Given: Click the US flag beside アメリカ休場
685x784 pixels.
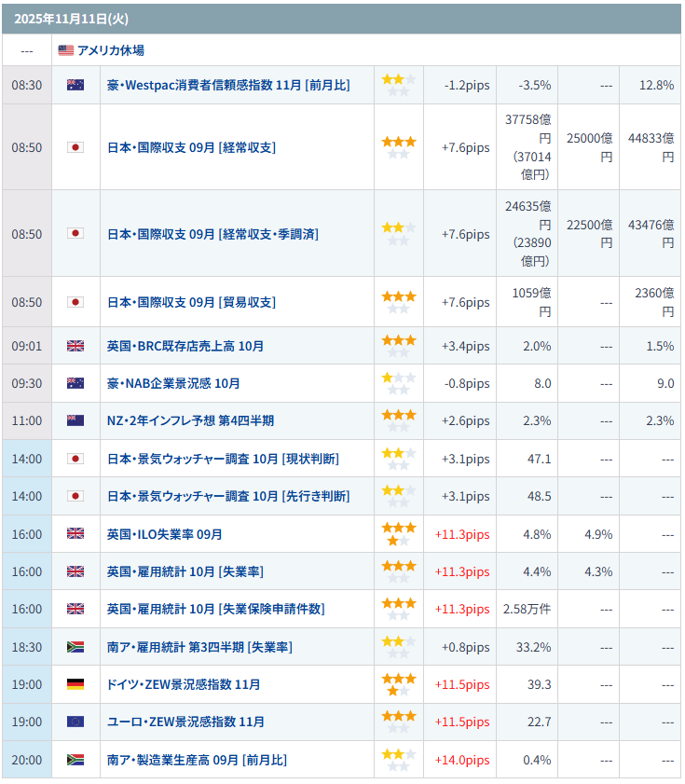Looking at the screenshot, I should coord(66,50).
